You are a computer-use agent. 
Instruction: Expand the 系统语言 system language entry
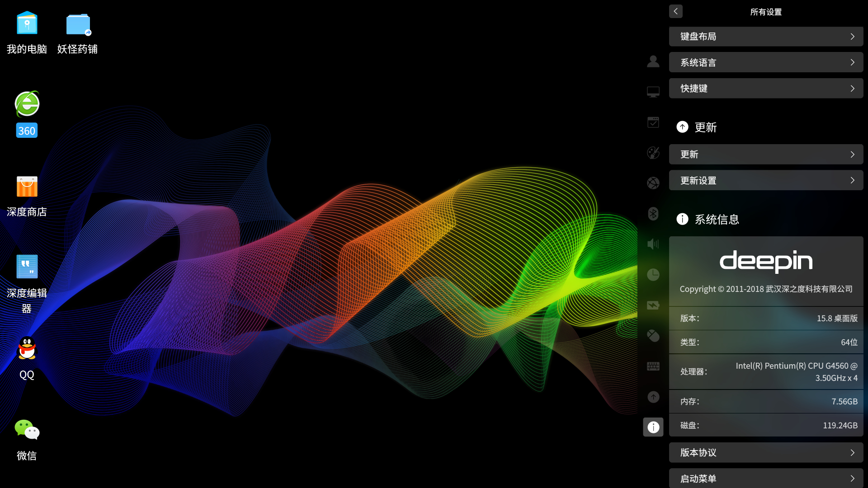pos(766,62)
